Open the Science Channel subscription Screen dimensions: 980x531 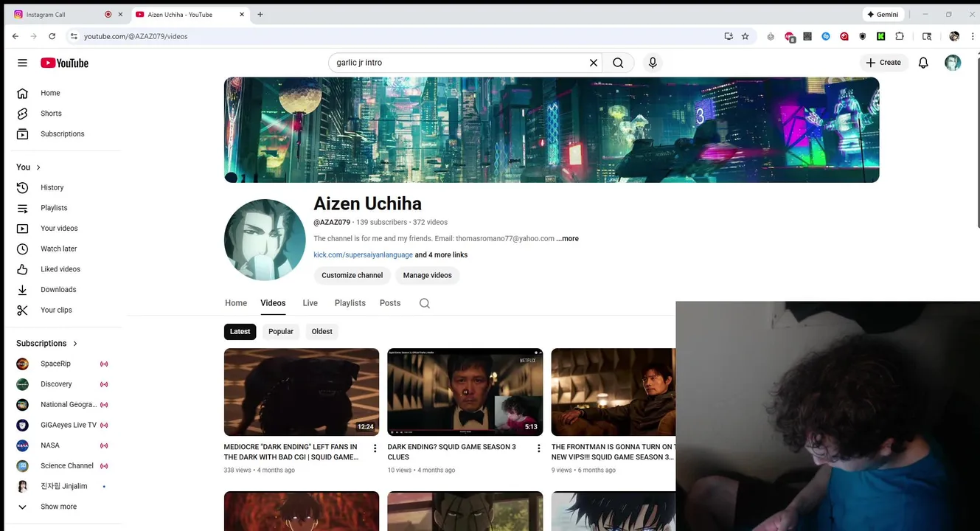(x=66, y=466)
